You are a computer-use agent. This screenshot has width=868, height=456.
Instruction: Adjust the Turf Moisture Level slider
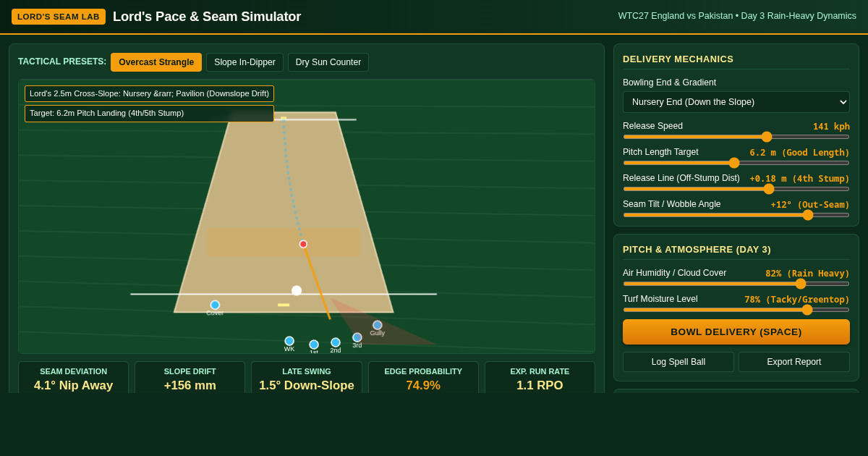[736, 310]
